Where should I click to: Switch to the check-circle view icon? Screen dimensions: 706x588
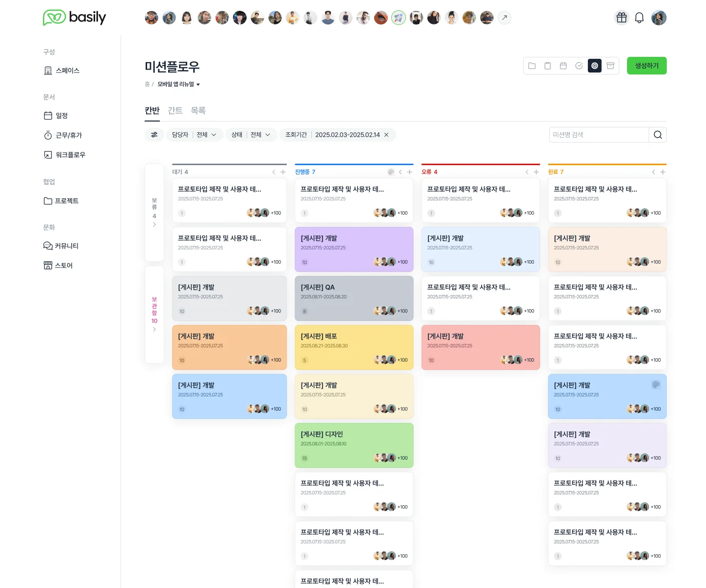pos(579,66)
